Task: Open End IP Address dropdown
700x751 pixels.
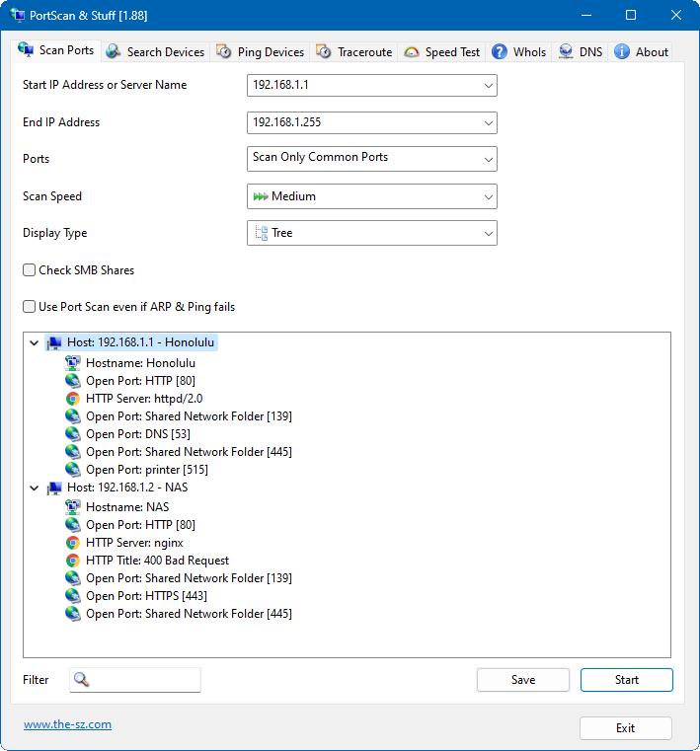Action: 489,122
